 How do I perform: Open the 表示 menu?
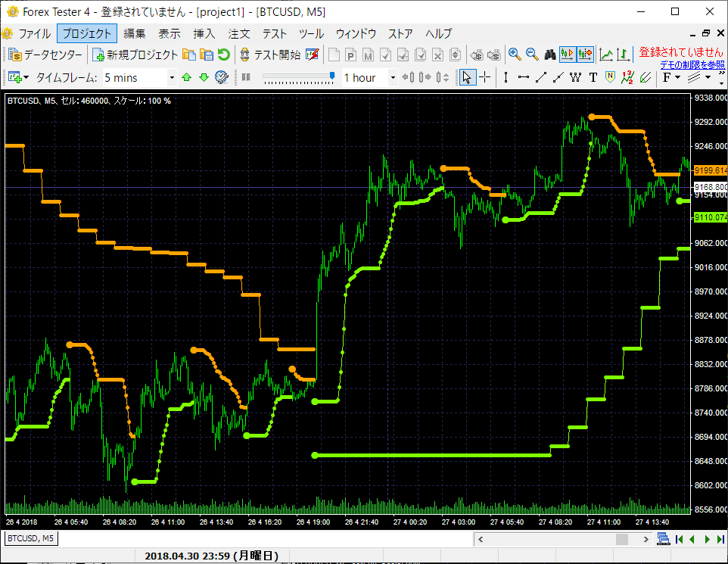[x=170, y=33]
